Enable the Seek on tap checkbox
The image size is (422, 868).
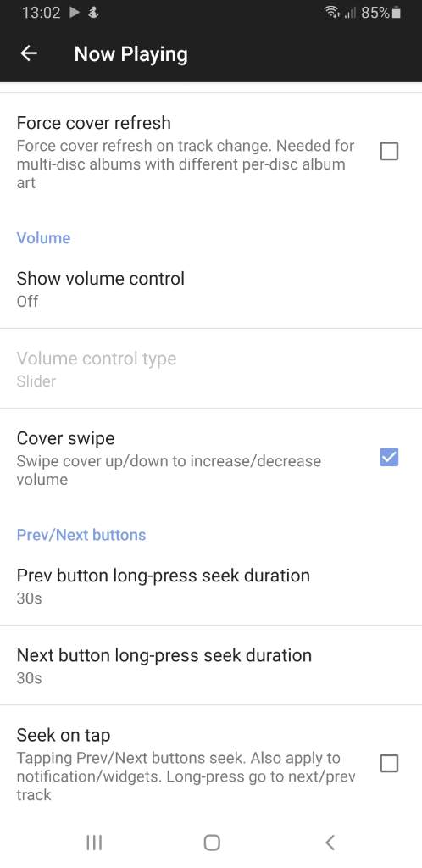click(x=389, y=764)
